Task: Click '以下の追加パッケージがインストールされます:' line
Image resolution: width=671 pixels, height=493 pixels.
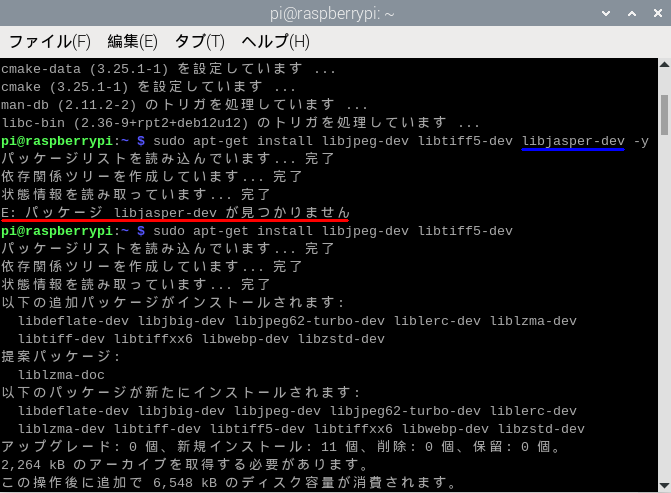Action: point(173,303)
